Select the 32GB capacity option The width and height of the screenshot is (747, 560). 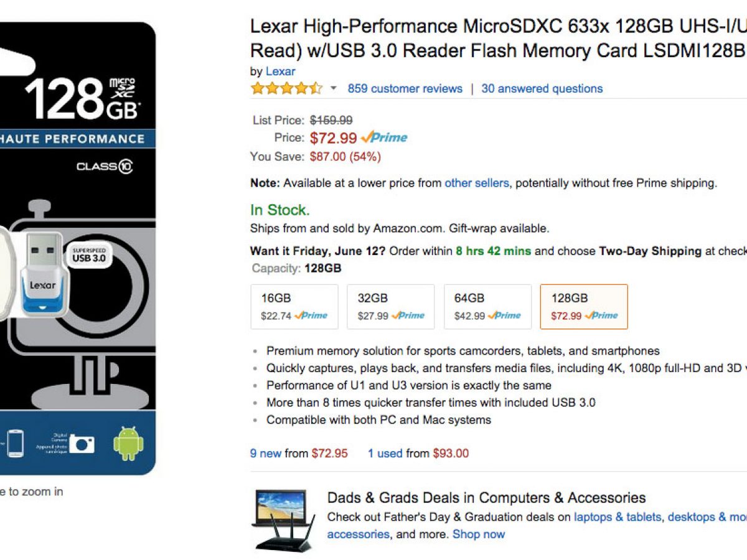(391, 306)
